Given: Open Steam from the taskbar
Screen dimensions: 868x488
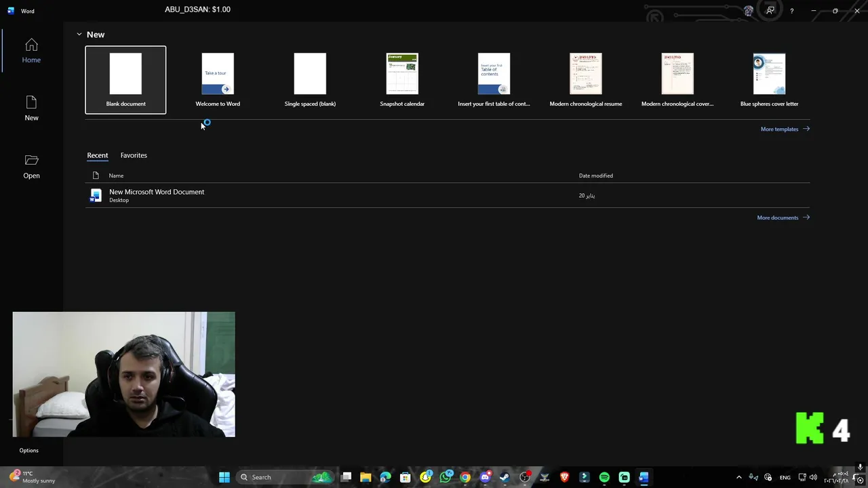Looking at the screenshot, I should (505, 477).
